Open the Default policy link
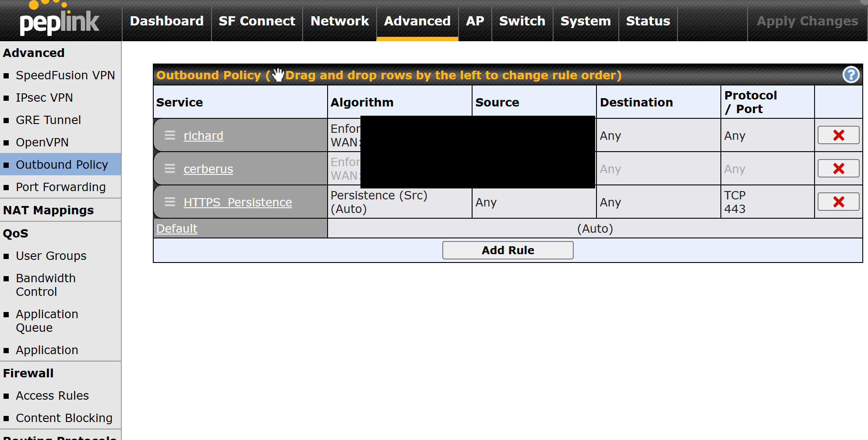 pos(177,229)
